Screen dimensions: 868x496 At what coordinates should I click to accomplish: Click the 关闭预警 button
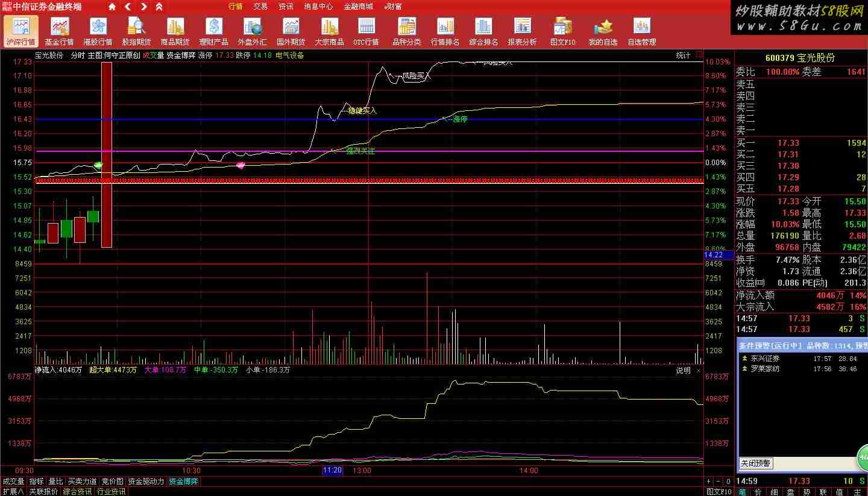(755, 463)
